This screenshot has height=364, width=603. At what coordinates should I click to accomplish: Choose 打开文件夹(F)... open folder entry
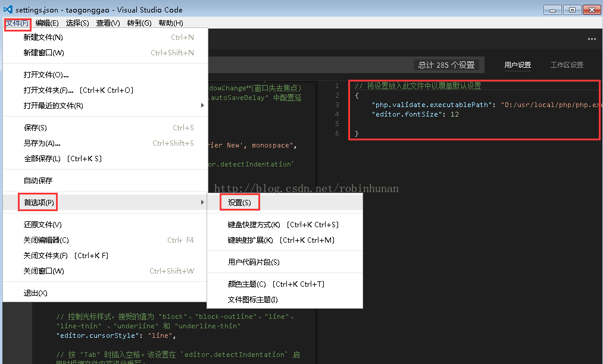point(49,90)
